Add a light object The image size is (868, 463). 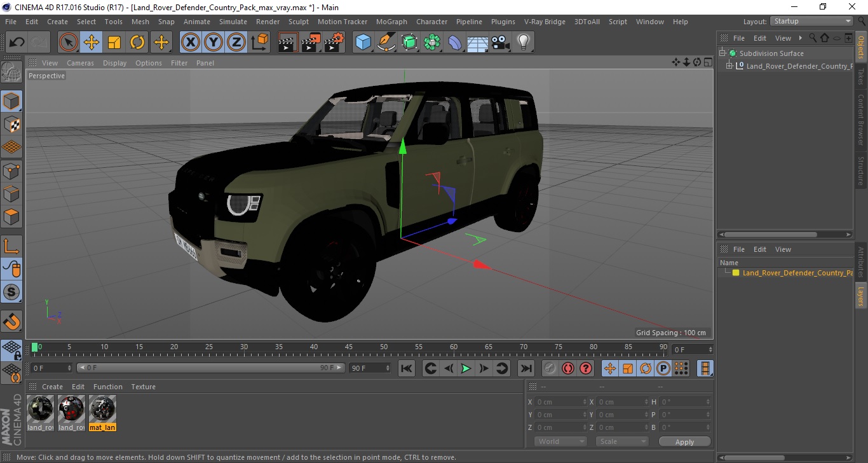(x=523, y=43)
